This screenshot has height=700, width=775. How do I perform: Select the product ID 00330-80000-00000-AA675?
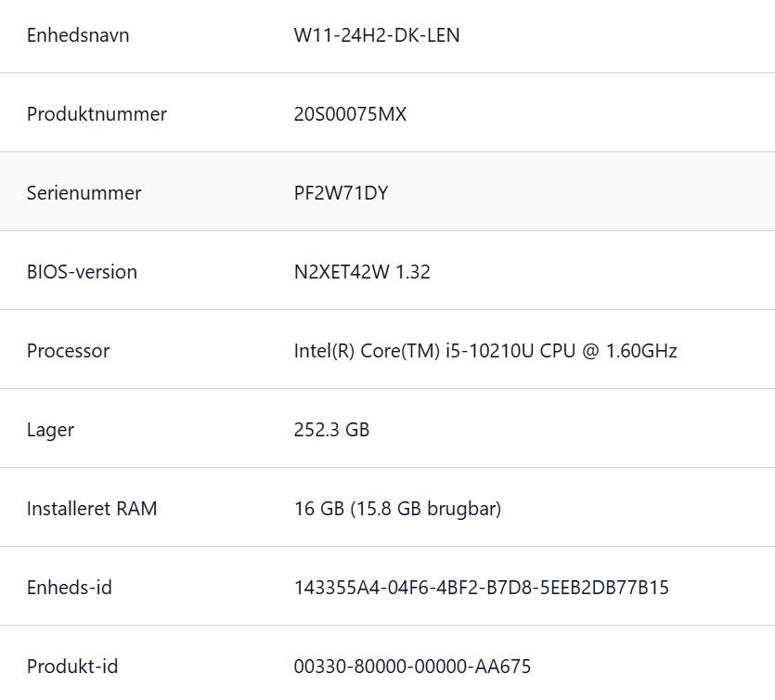pyautogui.click(x=412, y=667)
